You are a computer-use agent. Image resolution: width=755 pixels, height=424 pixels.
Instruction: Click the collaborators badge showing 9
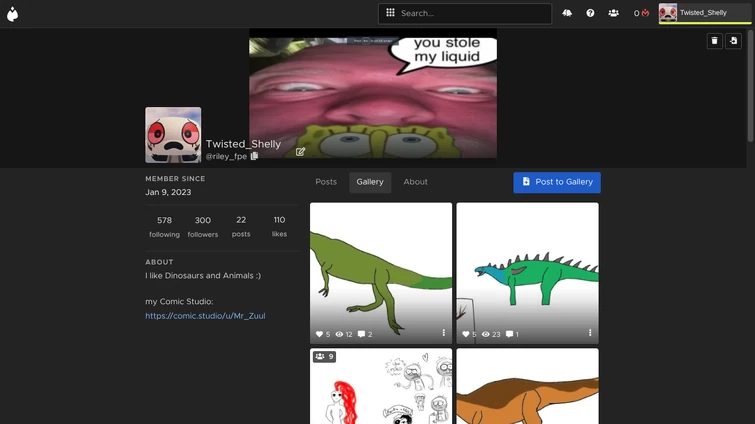point(324,357)
